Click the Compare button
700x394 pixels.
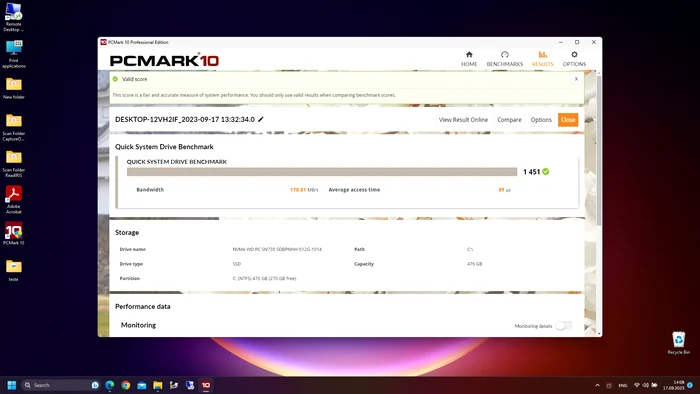pos(509,120)
